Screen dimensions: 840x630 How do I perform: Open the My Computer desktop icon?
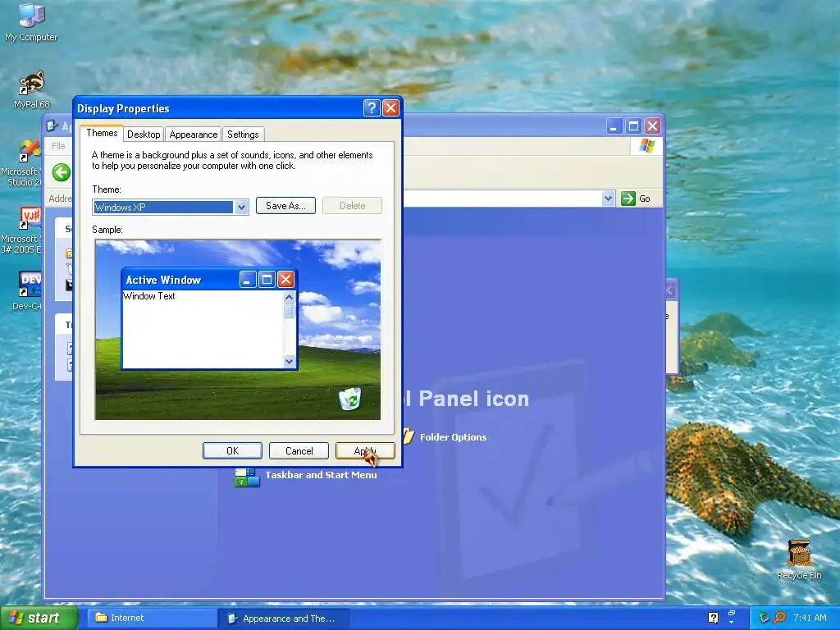click(31, 22)
